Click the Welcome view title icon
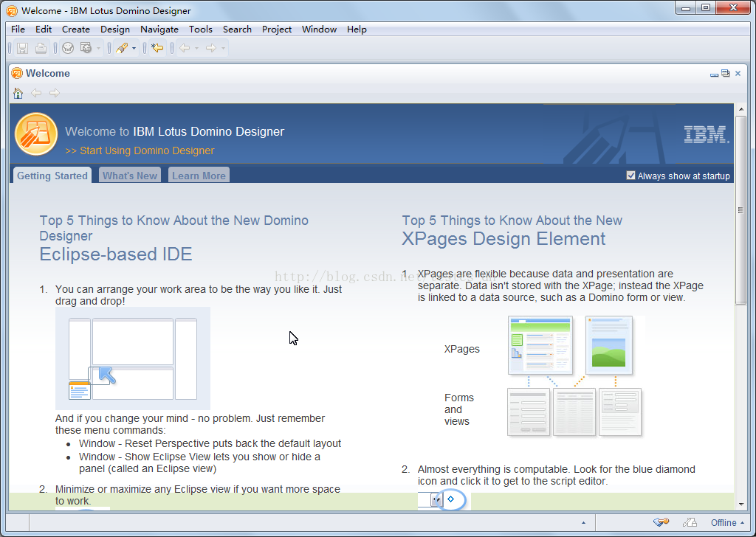756x537 pixels. point(17,73)
